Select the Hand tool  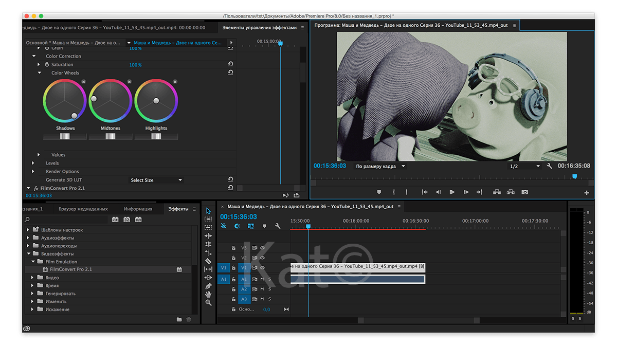[208, 294]
